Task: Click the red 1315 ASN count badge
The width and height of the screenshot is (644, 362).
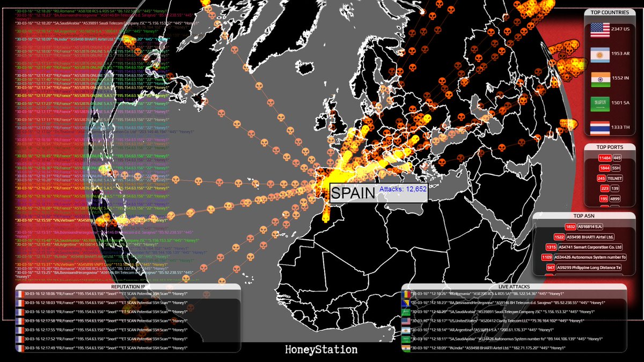Action: click(551, 247)
